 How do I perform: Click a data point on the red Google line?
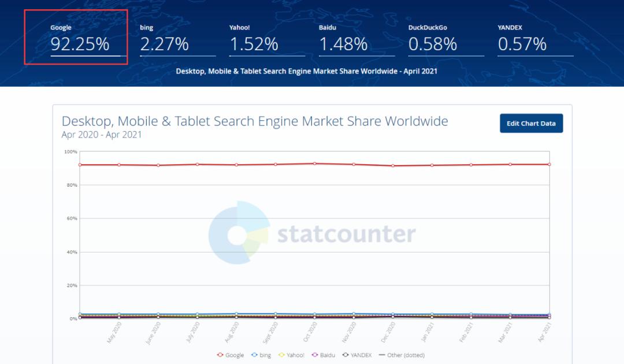315,164
